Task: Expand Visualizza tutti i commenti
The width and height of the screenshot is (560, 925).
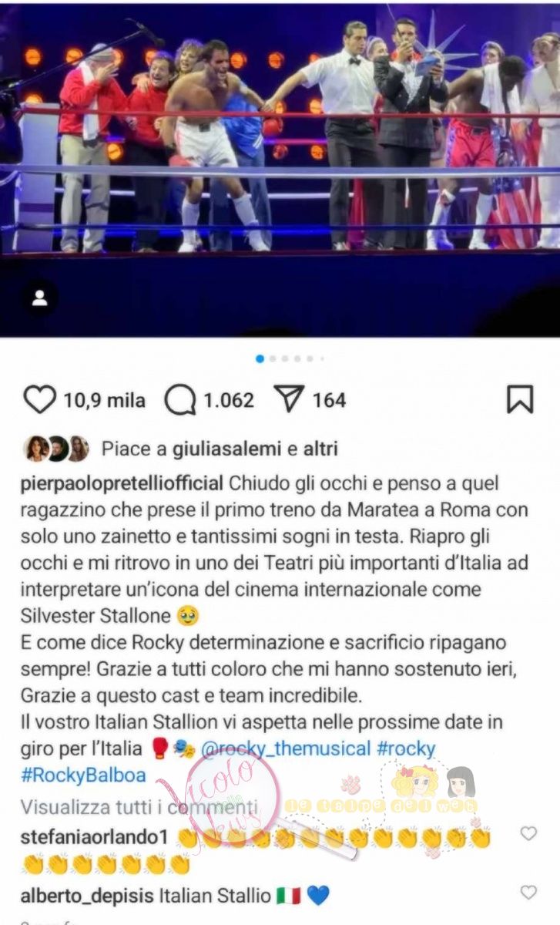Action: (139, 807)
